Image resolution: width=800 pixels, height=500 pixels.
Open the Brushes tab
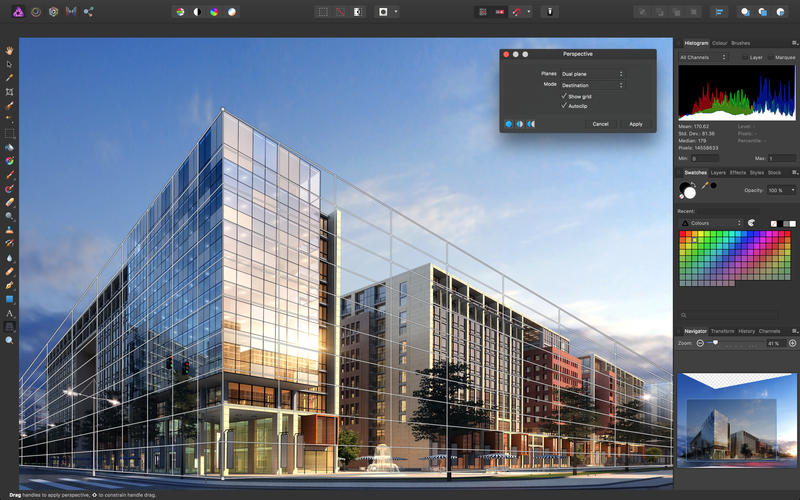point(741,43)
